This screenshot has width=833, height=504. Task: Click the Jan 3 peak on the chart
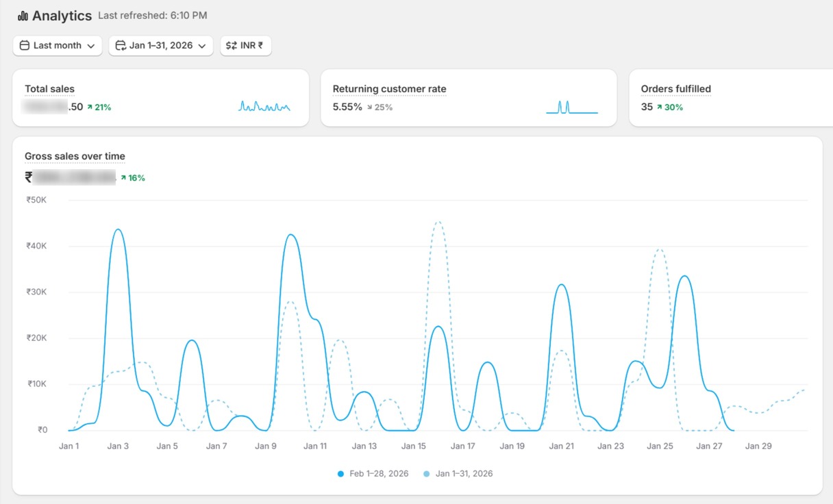118,230
